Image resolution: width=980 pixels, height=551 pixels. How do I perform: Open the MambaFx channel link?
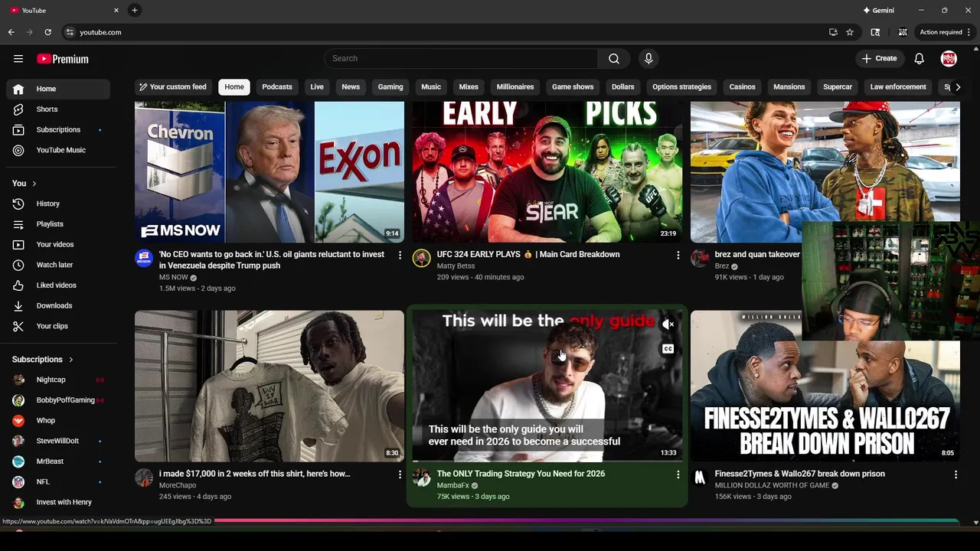(452, 486)
